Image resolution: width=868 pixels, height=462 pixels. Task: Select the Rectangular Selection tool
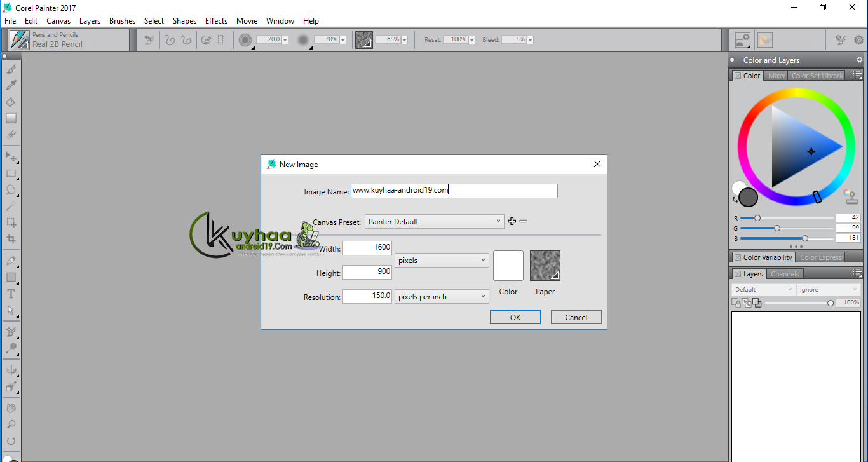[11, 173]
